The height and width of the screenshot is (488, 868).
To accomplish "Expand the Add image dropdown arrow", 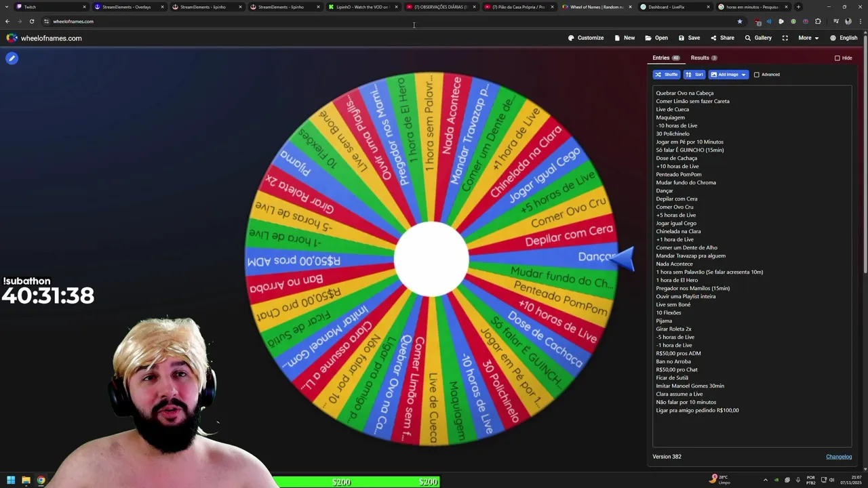I will [x=744, y=75].
